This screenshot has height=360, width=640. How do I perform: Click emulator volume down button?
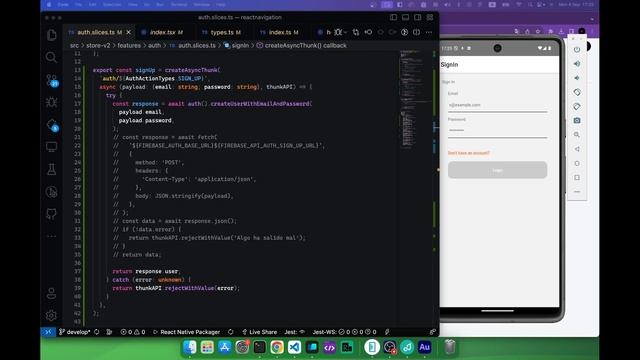coord(577,78)
